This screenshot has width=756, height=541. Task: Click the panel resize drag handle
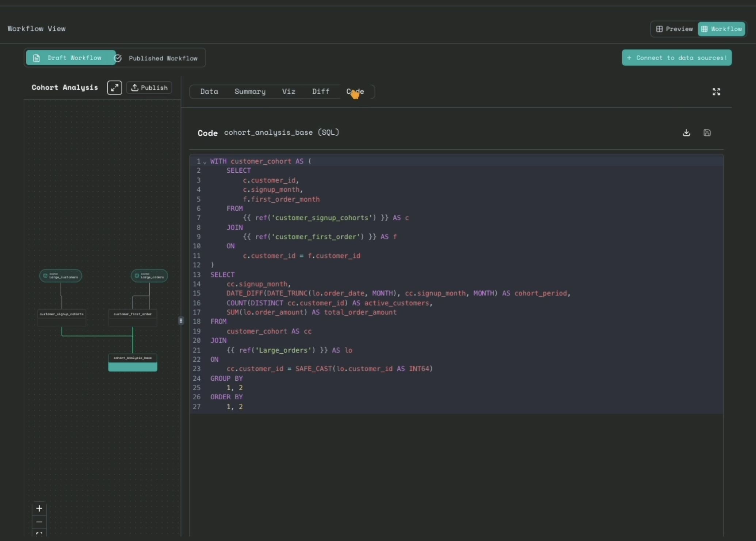click(x=181, y=320)
